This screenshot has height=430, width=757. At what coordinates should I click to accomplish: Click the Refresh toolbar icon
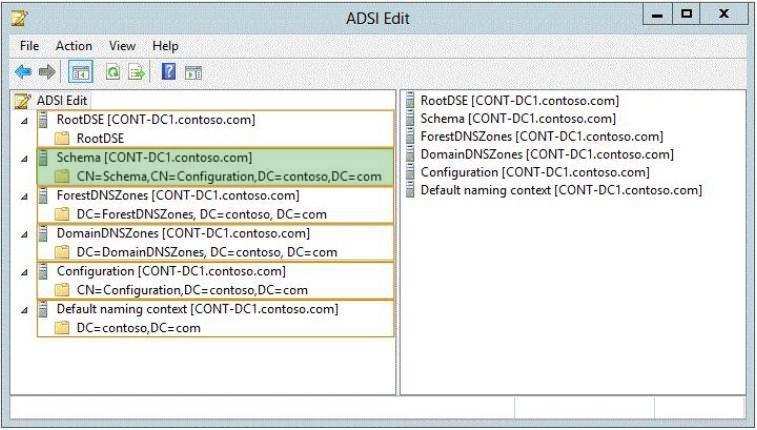(x=113, y=72)
